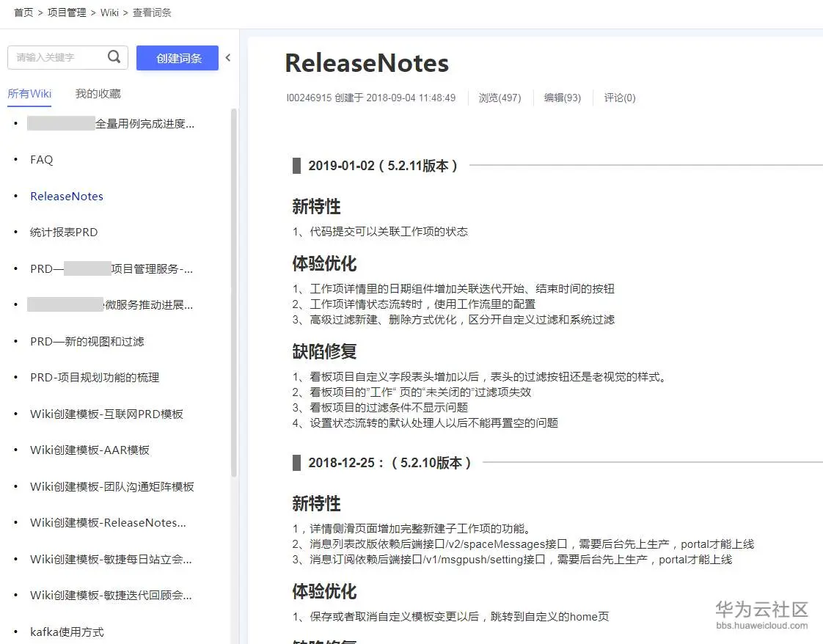Image resolution: width=823 pixels, height=644 pixels.
Task: Click the 2019-01-02 (5.2.11版本) heading
Action: point(383,166)
